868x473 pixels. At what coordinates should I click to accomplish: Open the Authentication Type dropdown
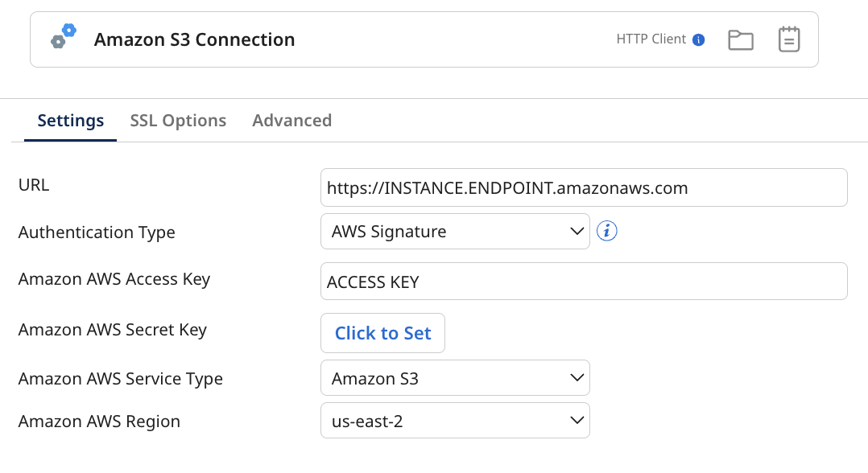[x=455, y=231]
